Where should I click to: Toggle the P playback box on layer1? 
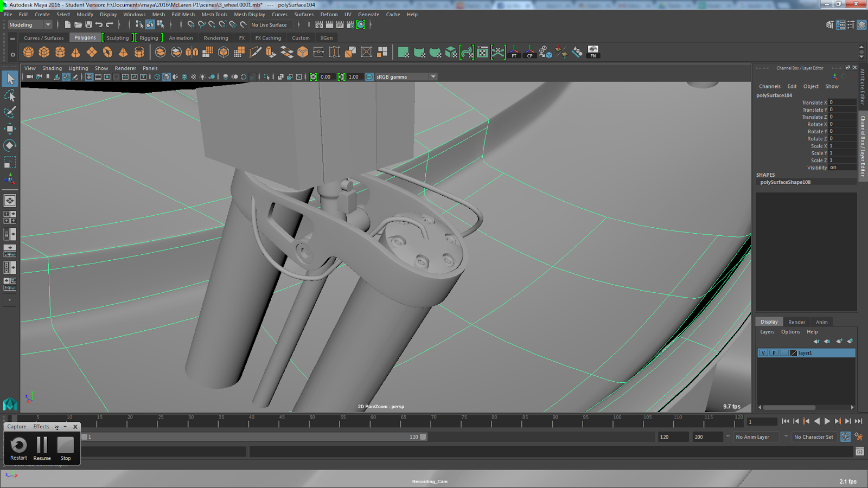(x=774, y=353)
